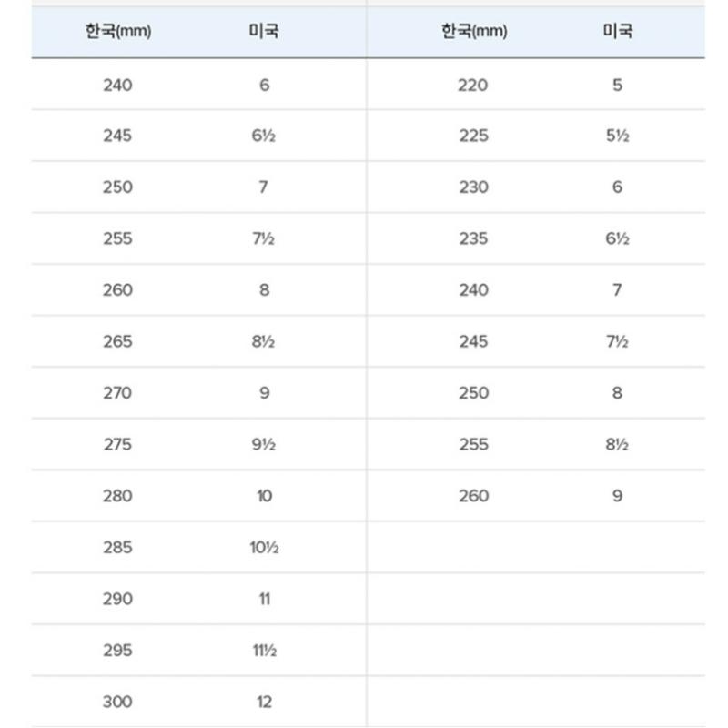Click the left table's 한국(mm) header

point(117,32)
